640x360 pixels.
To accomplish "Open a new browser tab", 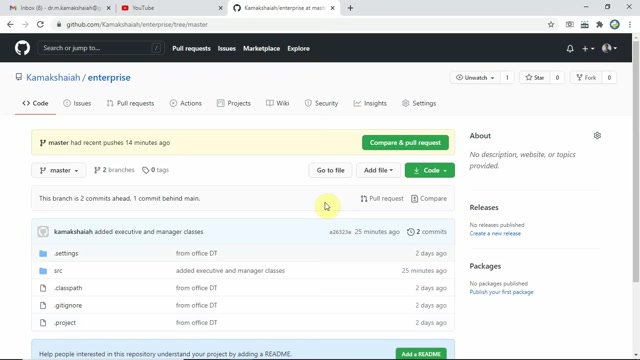I will (x=350, y=8).
